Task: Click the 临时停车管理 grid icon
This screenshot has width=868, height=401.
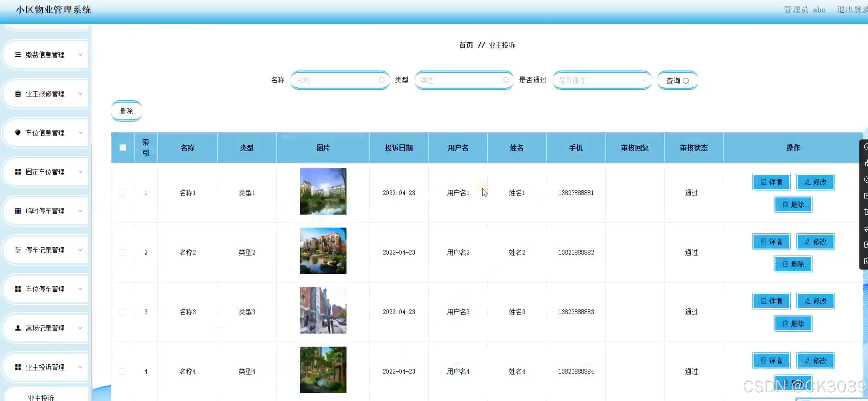Action: [18, 211]
